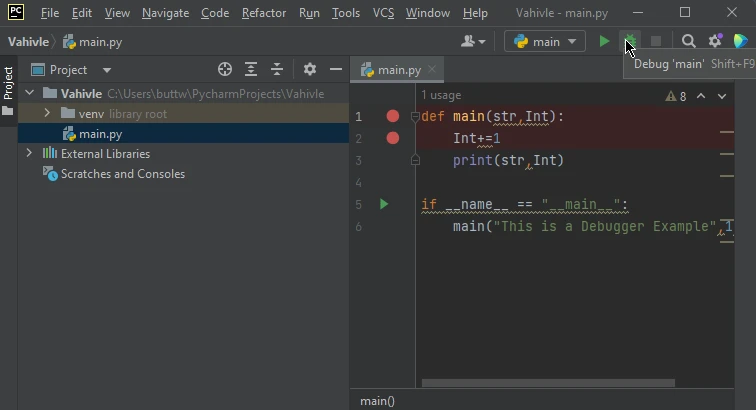The width and height of the screenshot is (756, 410).
Task: Open the Window menu
Action: click(x=428, y=13)
